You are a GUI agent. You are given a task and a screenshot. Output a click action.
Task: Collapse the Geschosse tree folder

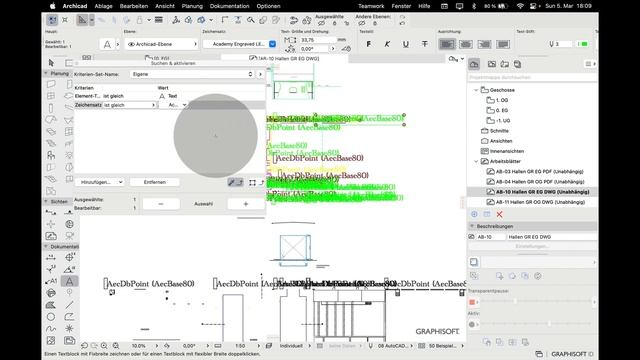(x=476, y=90)
